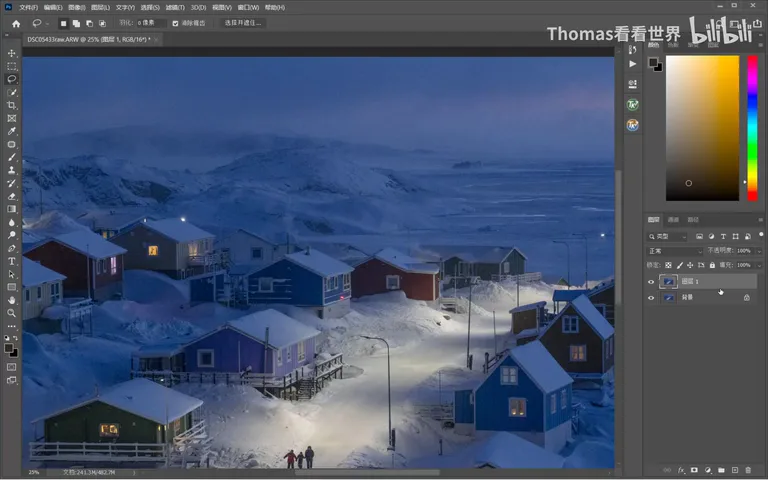Toggle lock image pixels brush icon
Screen dimensions: 768x480
pos(679,265)
